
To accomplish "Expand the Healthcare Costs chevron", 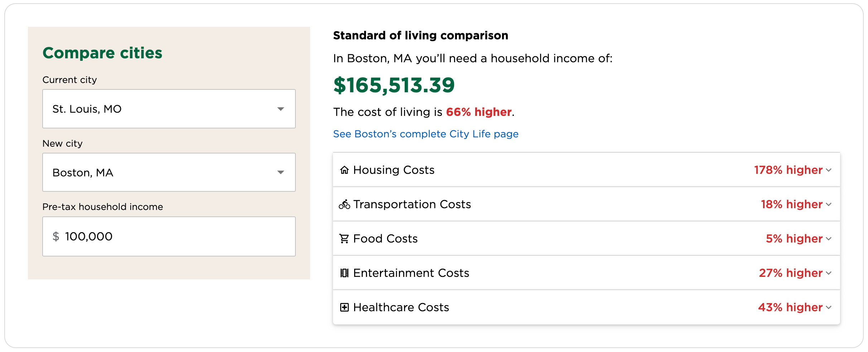I will click(x=829, y=308).
